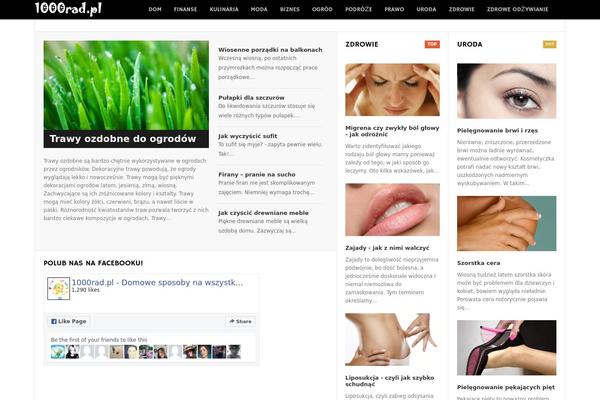Click the Facebook Share button
The image size is (600, 400).
click(x=241, y=322)
